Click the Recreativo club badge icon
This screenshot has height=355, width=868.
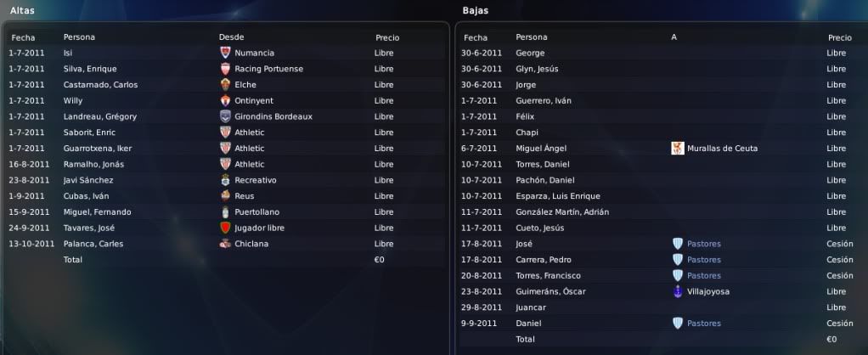tap(225, 180)
